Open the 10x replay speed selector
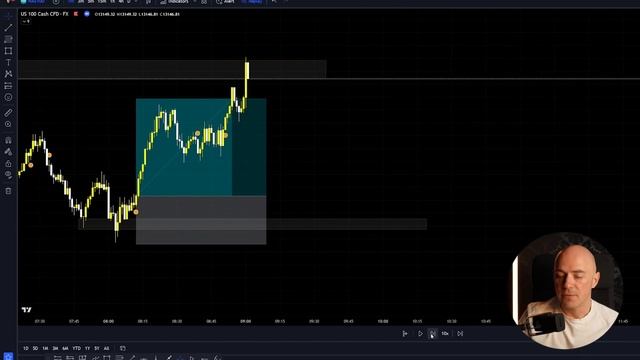The height and width of the screenshot is (360, 640). click(445, 333)
